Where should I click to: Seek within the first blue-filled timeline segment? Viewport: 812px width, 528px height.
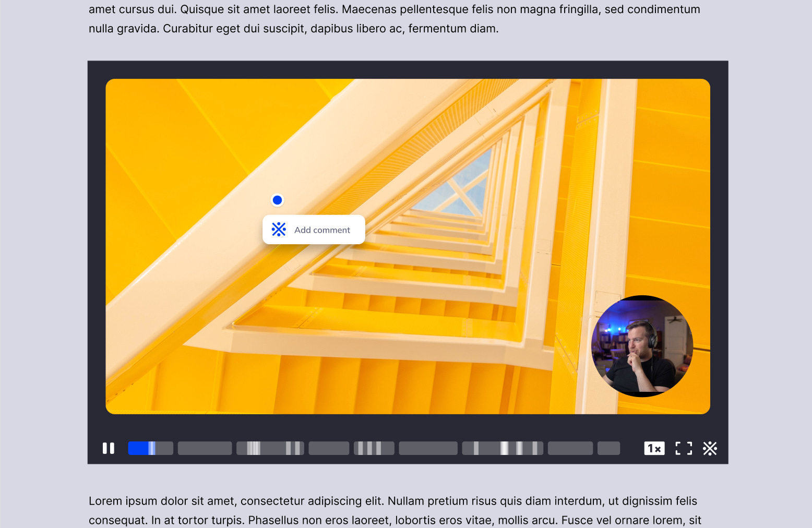tap(151, 448)
